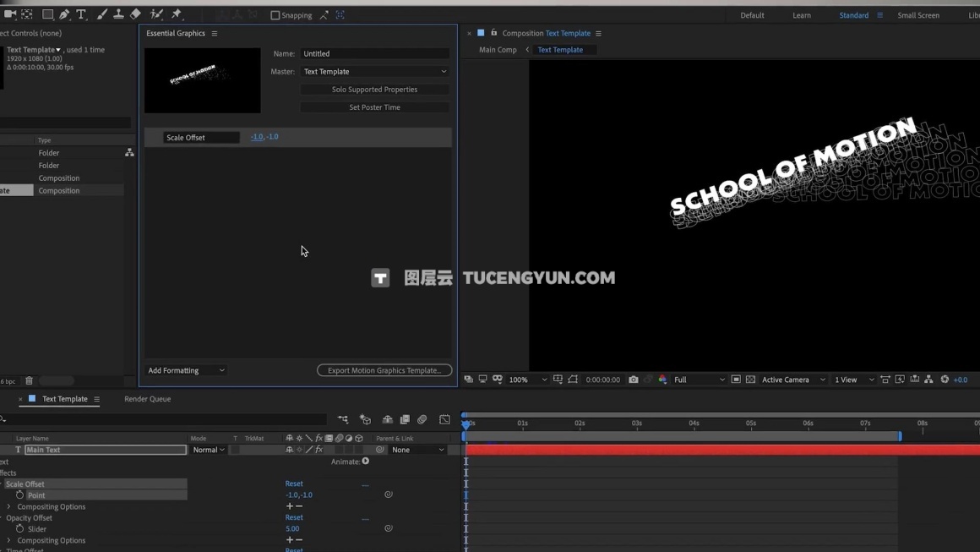
Task: Toggle fx switch on Main Text layer
Action: coord(318,450)
